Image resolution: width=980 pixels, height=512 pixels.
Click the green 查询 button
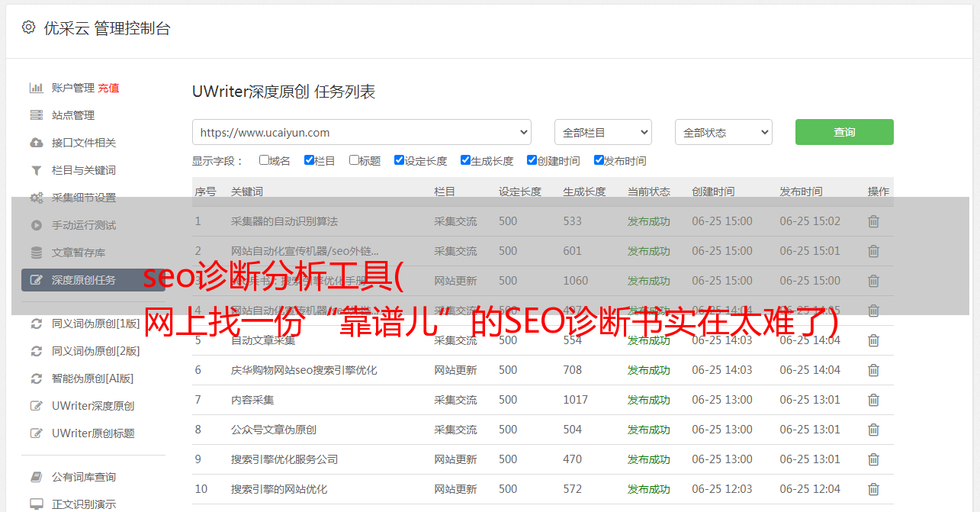pos(844,132)
